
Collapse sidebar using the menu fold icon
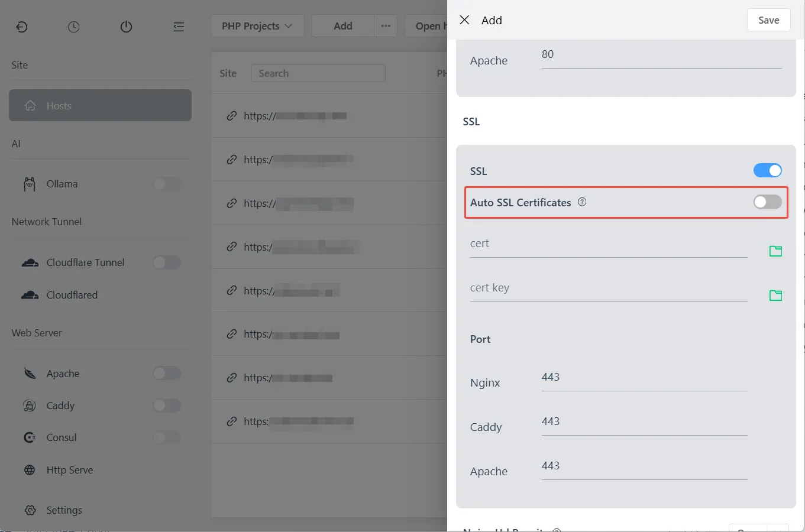point(179,27)
